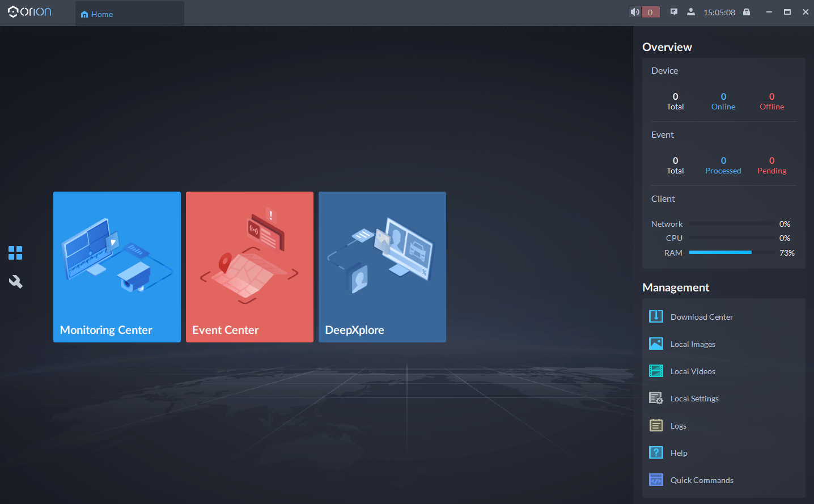
Task: Open the Local Videos icon
Action: point(656,371)
